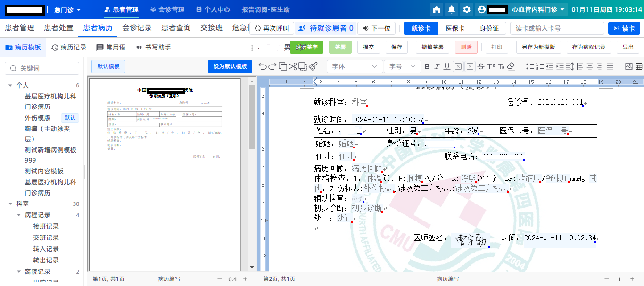644x286 pixels.
Task: Open line spacing options
Action: tap(570, 66)
